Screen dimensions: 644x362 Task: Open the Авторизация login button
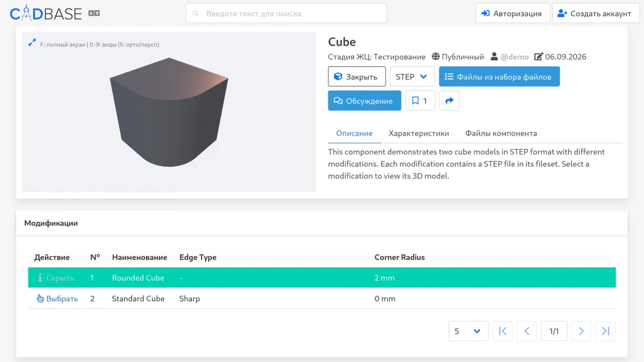tap(511, 13)
